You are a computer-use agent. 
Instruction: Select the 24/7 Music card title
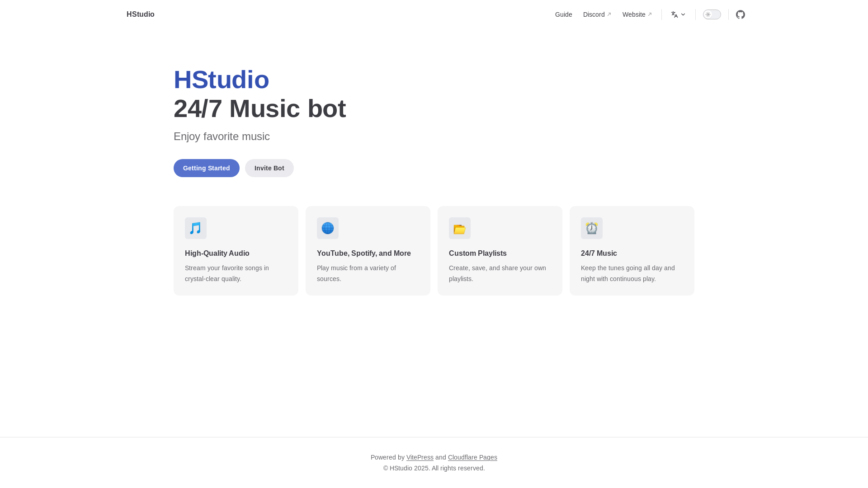tap(599, 253)
